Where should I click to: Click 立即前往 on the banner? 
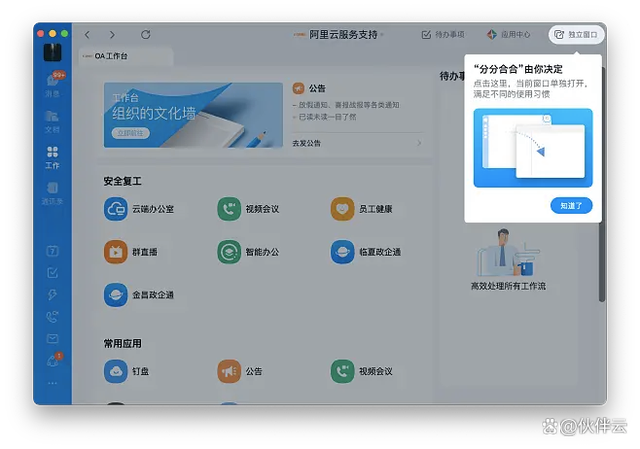(131, 133)
